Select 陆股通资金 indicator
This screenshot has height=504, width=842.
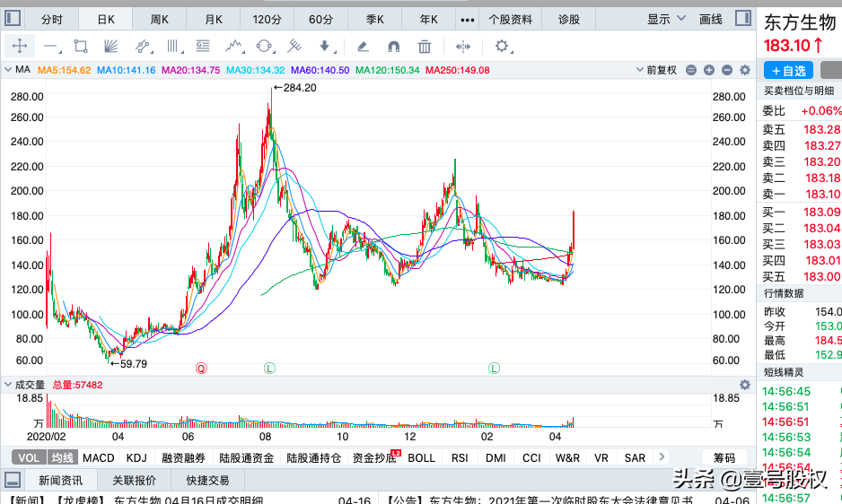(x=247, y=458)
